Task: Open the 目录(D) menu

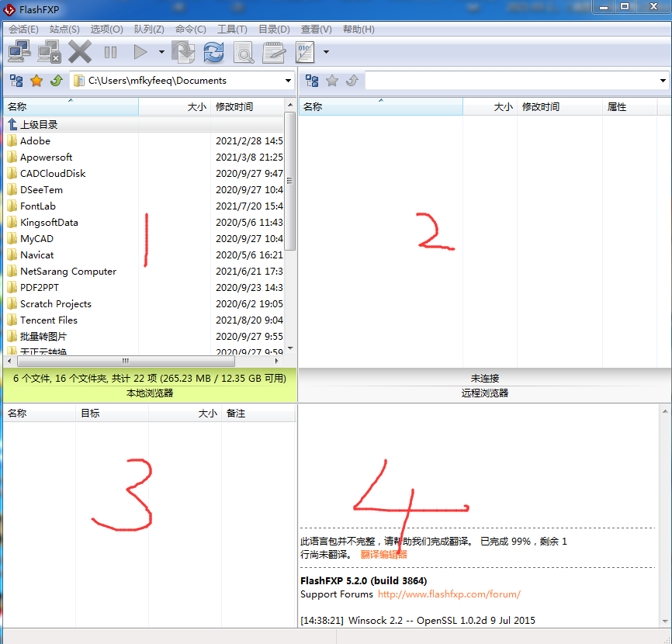Action: 274,29
